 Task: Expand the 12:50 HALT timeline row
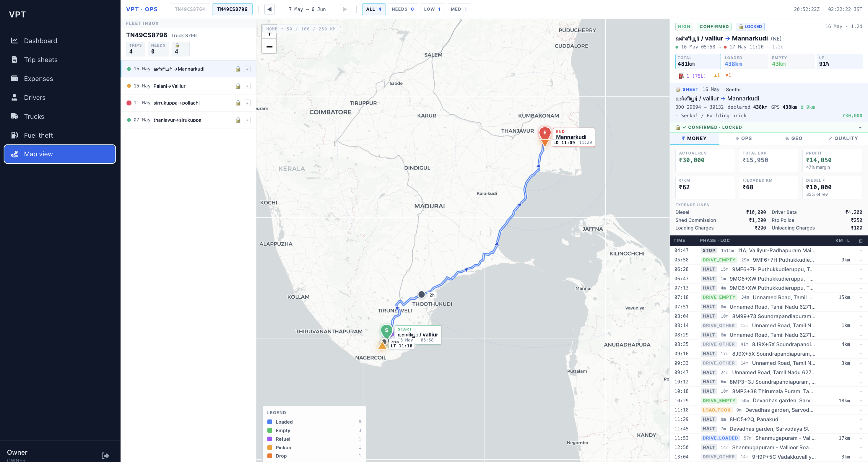(769, 448)
